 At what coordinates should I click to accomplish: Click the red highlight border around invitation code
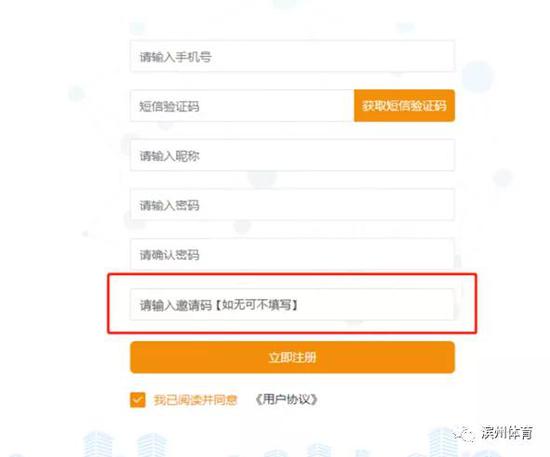pos(292,275)
